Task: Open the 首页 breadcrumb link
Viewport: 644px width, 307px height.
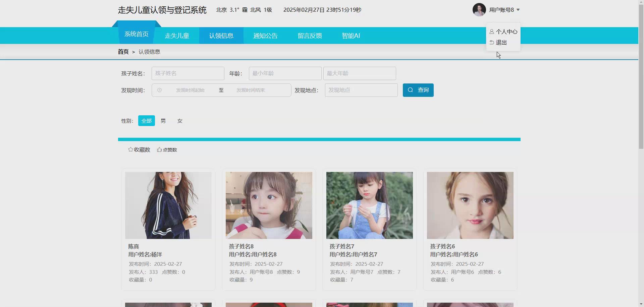Action: [x=123, y=51]
